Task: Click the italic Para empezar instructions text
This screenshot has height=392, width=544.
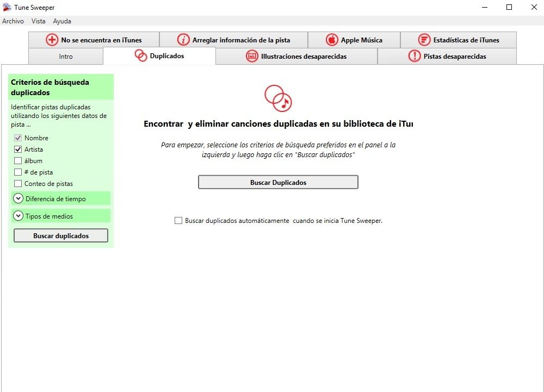Action: pyautogui.click(x=278, y=150)
